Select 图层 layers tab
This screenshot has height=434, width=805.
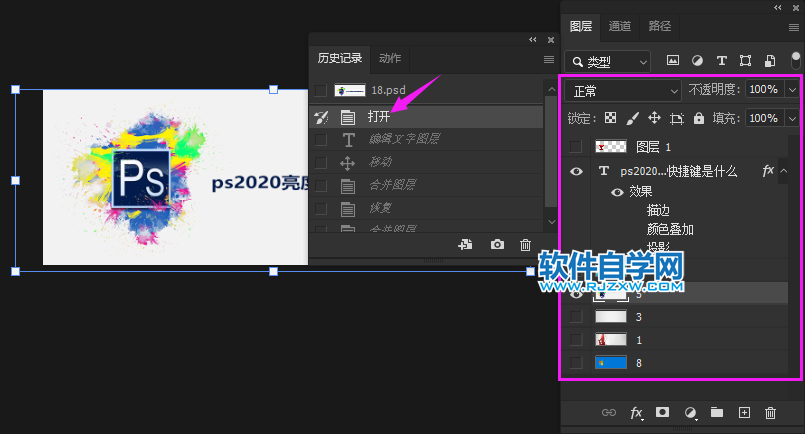(x=581, y=27)
